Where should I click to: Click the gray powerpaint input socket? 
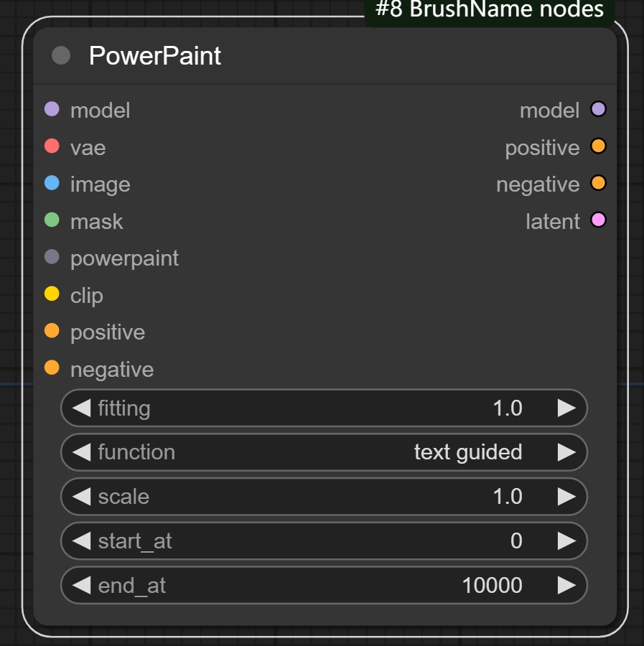[52, 257]
